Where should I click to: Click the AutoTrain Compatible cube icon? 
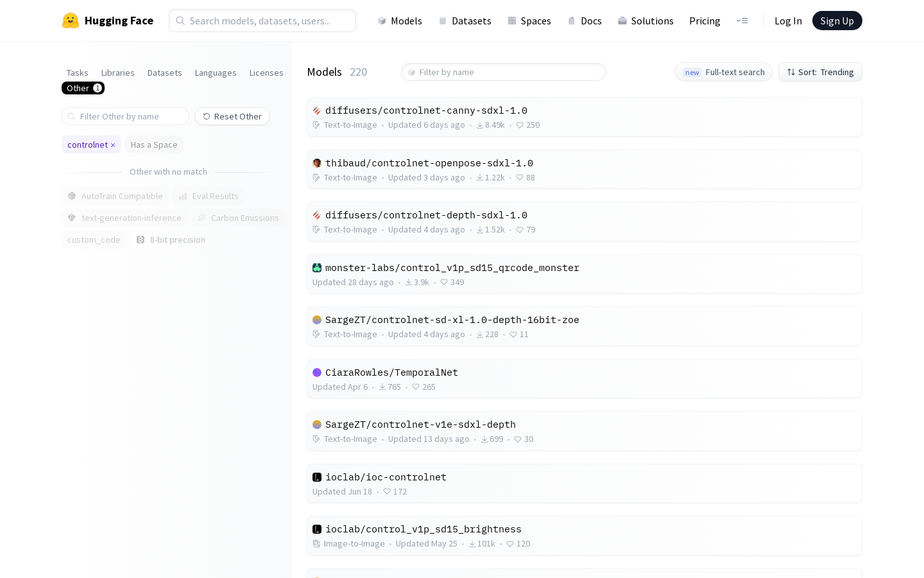tap(72, 196)
